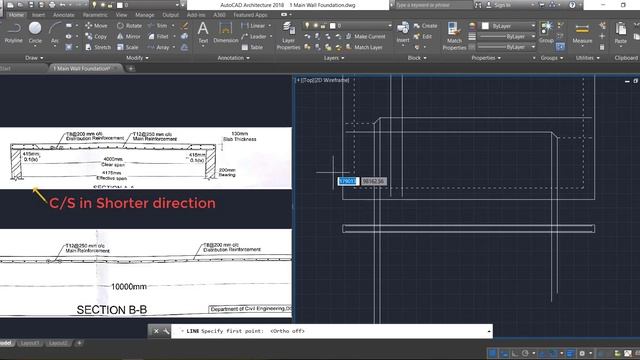This screenshot has width=640, height=360.
Task: Select the Polyline tool
Action: pyautogui.click(x=13, y=33)
